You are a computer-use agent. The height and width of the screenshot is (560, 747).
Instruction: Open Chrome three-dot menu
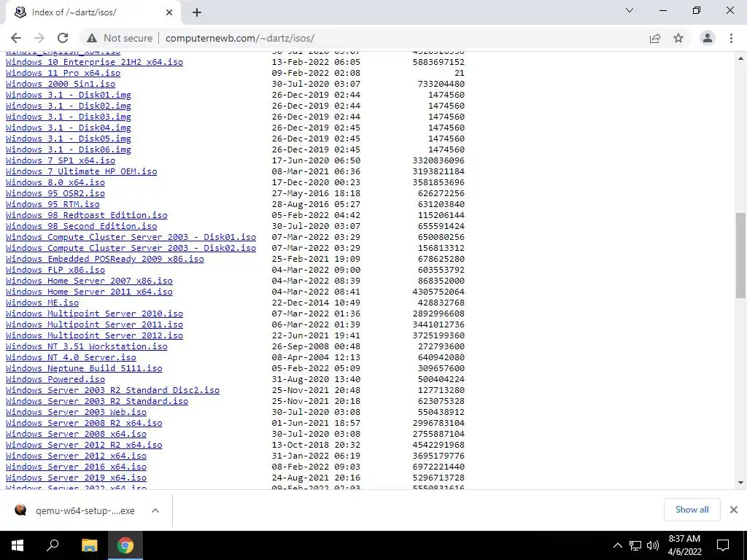731,38
